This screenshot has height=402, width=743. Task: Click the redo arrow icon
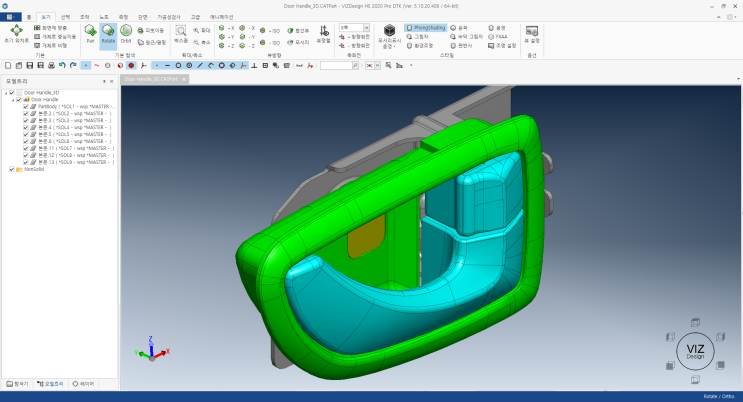(x=73, y=65)
